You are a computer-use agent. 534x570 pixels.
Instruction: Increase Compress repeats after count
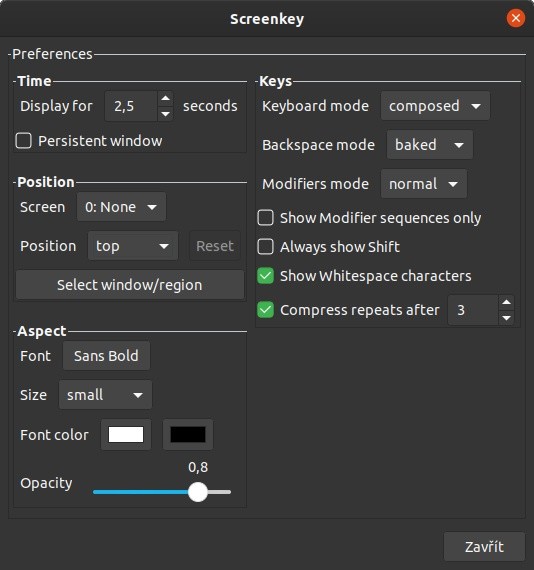pos(506,302)
